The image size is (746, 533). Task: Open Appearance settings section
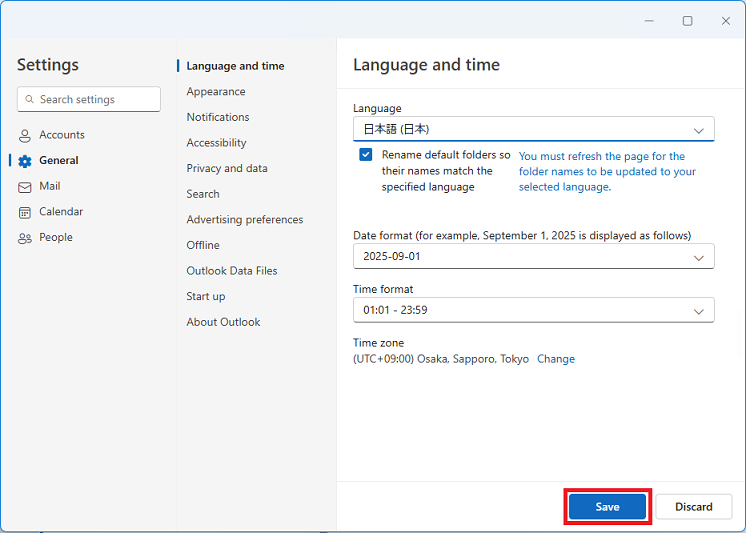point(216,92)
